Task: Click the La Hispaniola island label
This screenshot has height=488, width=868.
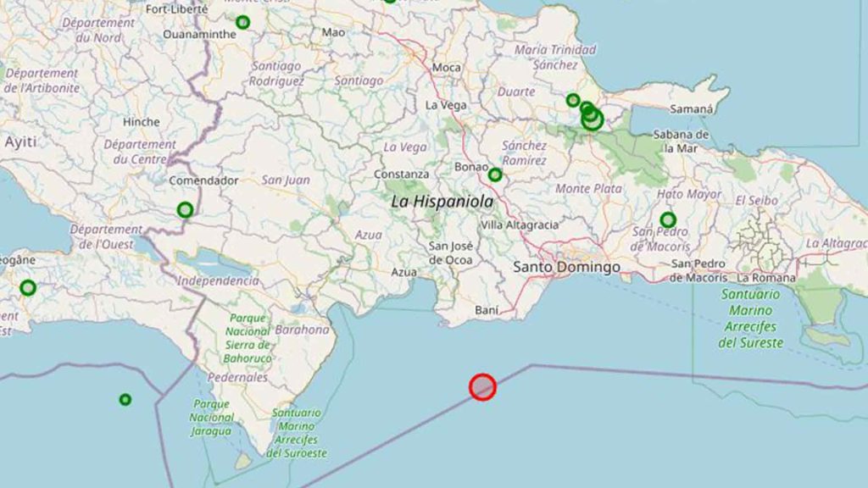Action: click(442, 202)
